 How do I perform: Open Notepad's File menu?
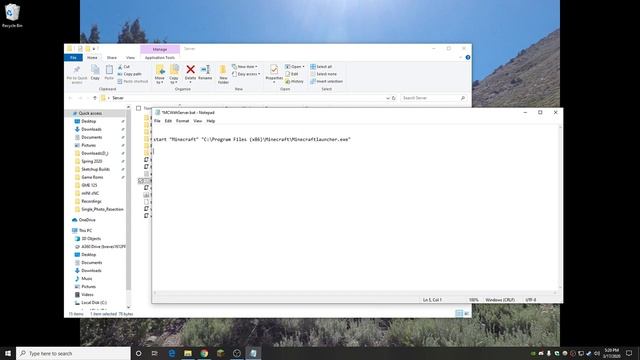[x=157, y=121]
